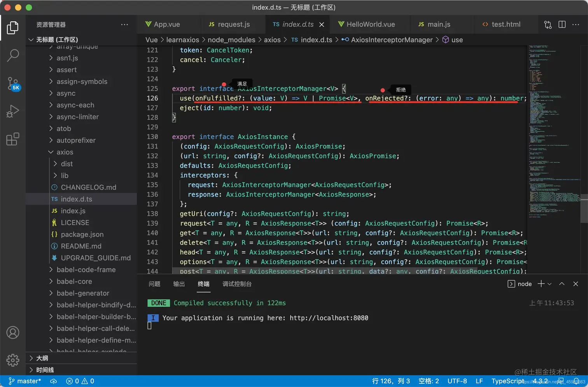Viewport: 588px width, 387px height.
Task: Click the master branch indicator
Action: 25,381
